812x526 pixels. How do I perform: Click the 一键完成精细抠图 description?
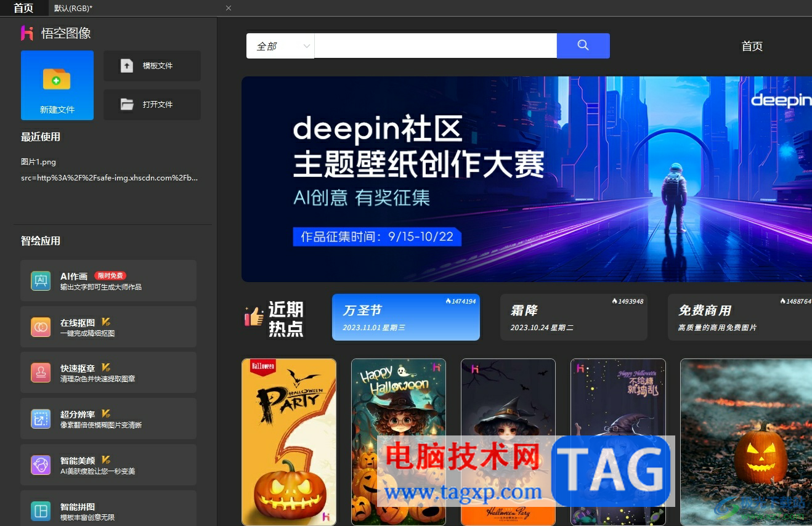[x=87, y=333]
